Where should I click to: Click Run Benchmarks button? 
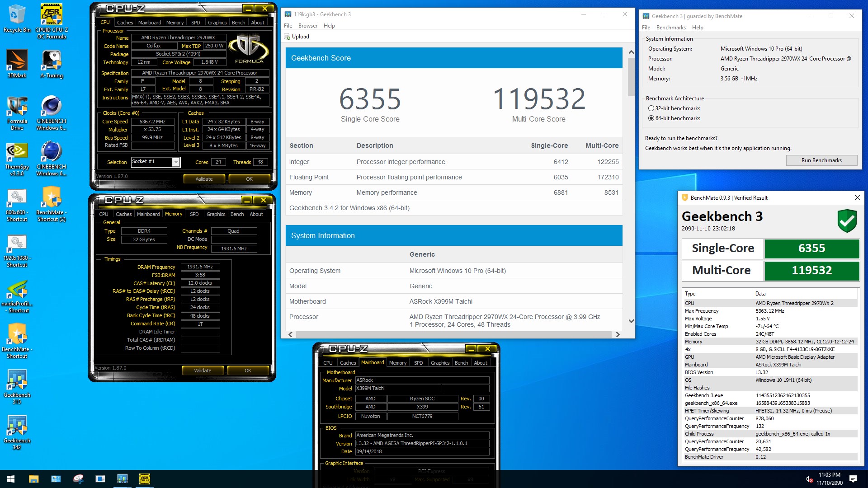821,160
